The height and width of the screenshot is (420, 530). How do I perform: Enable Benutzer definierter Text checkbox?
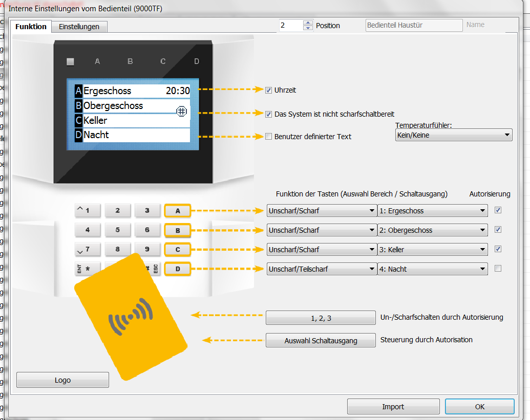tap(268, 137)
